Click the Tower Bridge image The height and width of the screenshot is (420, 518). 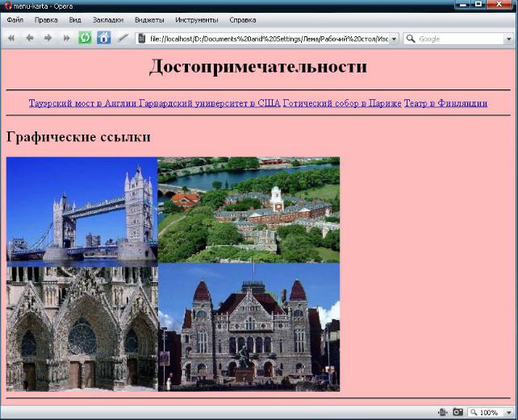point(82,212)
